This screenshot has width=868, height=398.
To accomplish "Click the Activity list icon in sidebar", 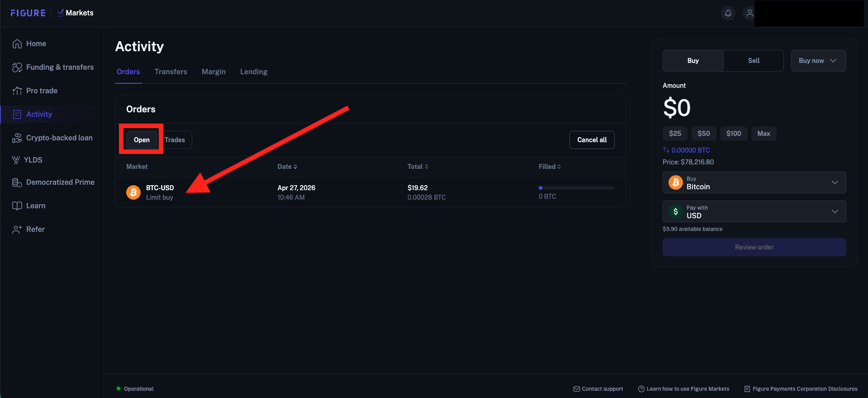I will pyautogui.click(x=17, y=115).
